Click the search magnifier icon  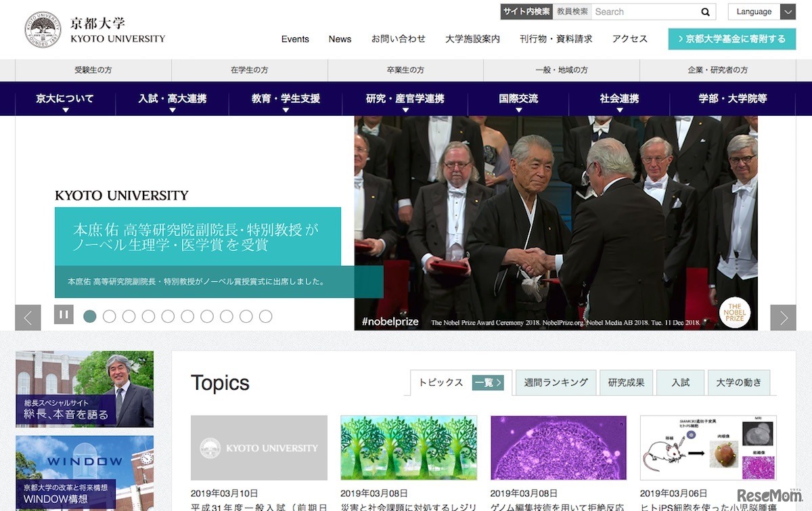705,12
